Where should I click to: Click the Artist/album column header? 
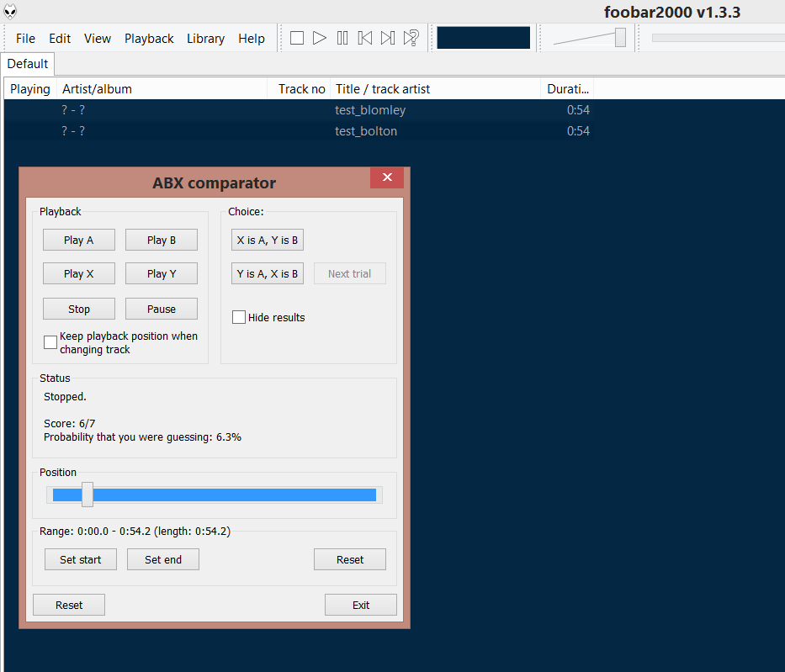click(x=162, y=89)
